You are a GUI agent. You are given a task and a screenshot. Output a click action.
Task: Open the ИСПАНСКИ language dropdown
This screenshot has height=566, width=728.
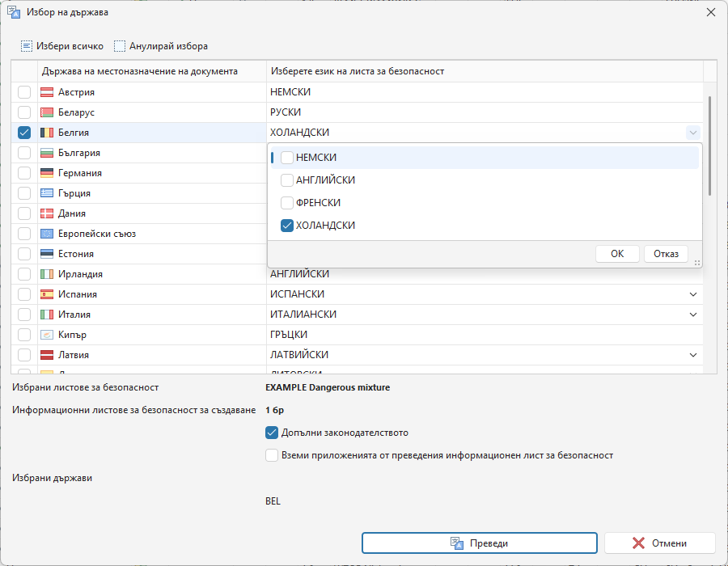pos(692,294)
